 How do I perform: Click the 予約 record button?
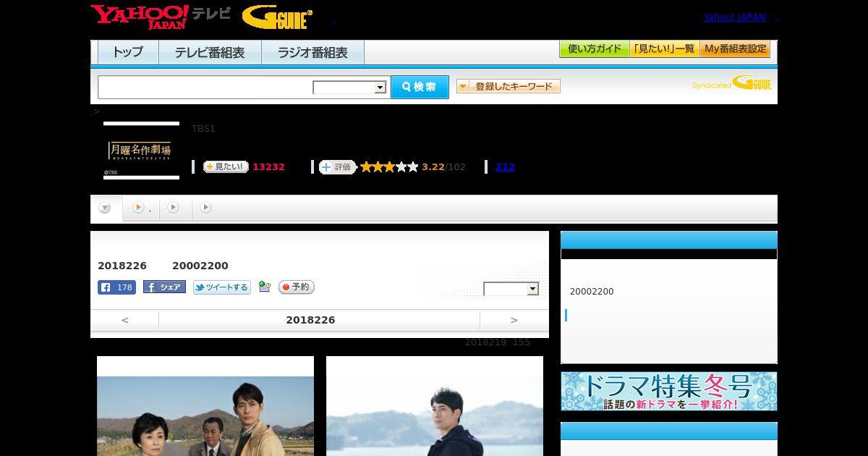click(296, 287)
